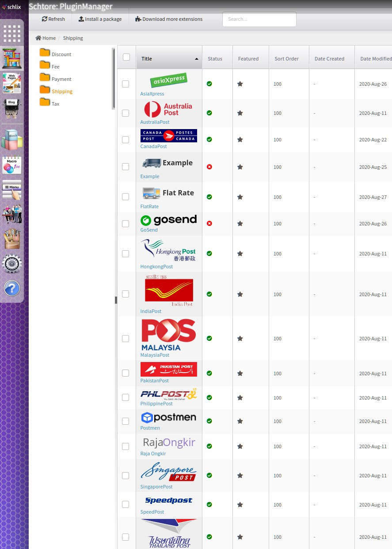This screenshot has height=549, width=392.
Task: Click the gosend logo thumbnail
Action: (168, 220)
